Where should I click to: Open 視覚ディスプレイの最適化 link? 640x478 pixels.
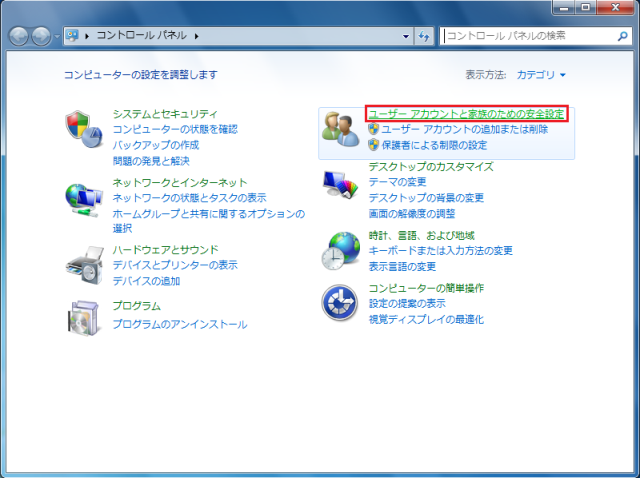(426, 320)
